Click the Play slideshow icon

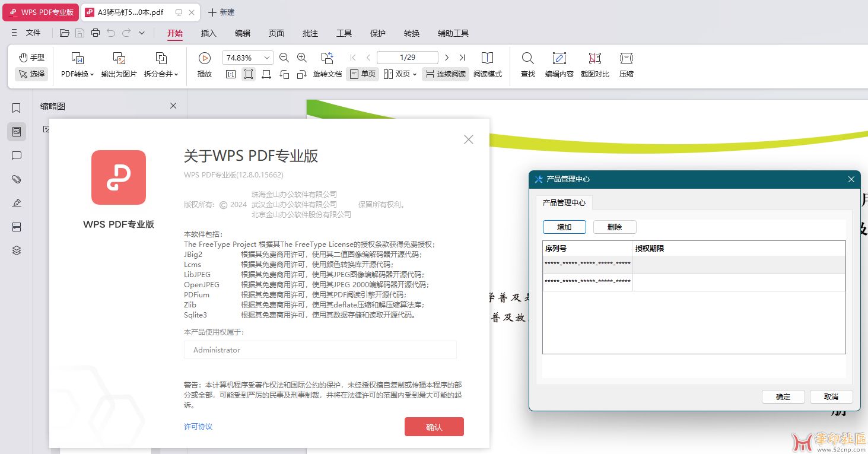(x=204, y=58)
